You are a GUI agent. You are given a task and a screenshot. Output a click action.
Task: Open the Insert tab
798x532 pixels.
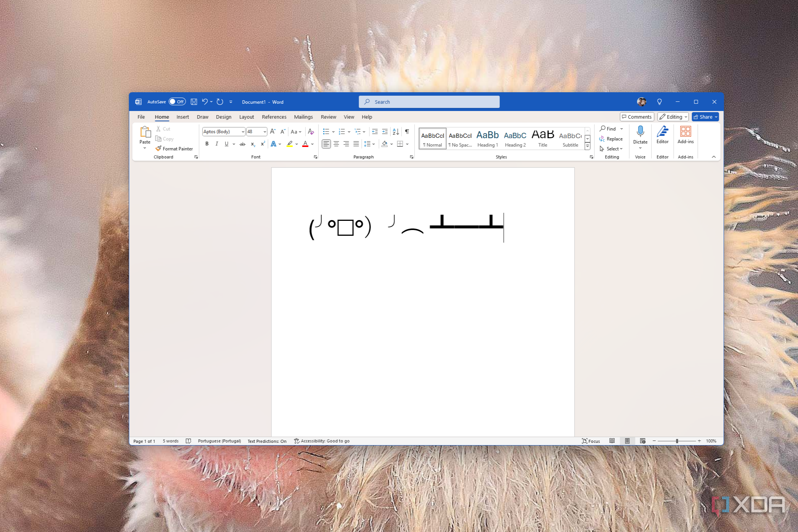click(183, 117)
